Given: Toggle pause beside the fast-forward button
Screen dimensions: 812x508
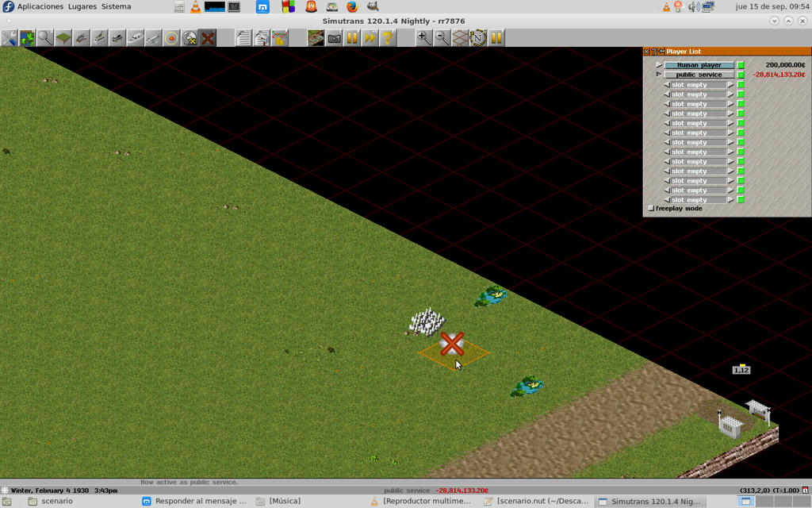Looking at the screenshot, I should click(352, 38).
